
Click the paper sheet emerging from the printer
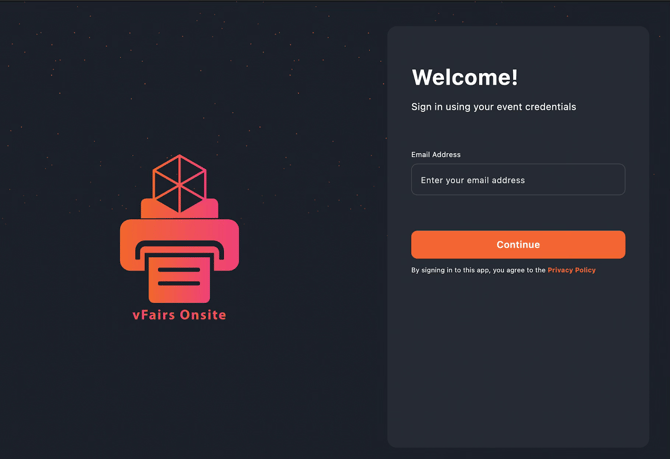[x=179, y=279]
